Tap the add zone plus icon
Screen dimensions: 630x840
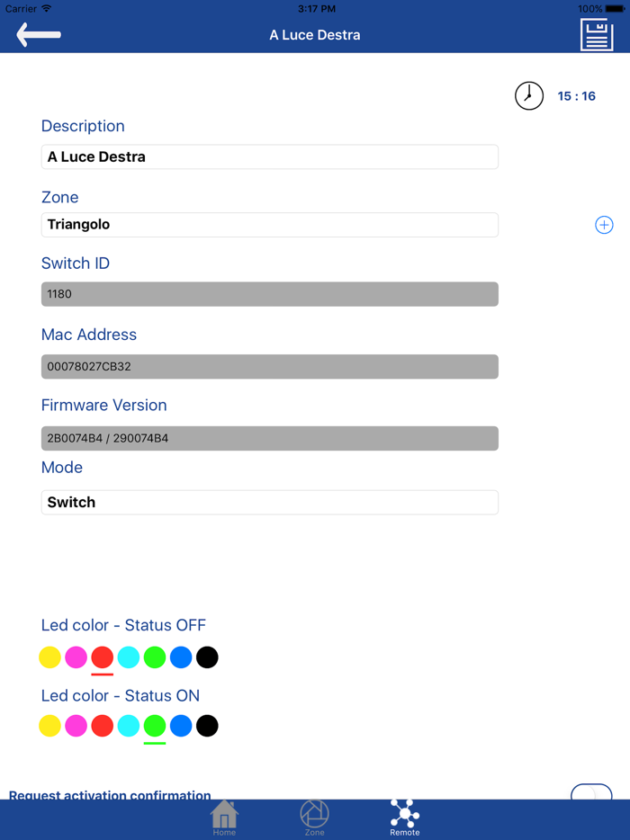point(604,225)
